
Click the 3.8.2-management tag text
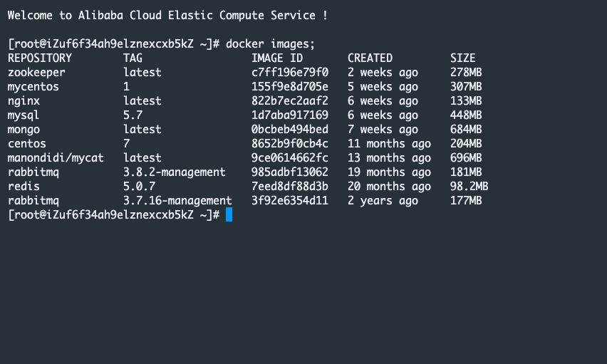coord(174,172)
